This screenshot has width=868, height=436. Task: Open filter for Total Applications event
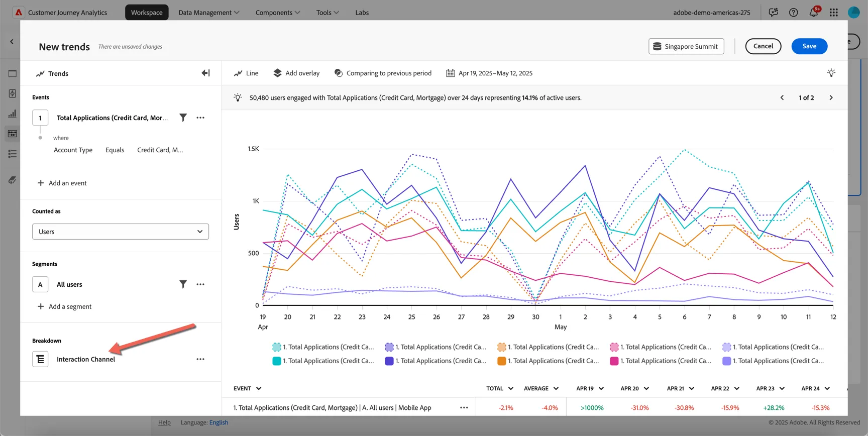click(183, 118)
